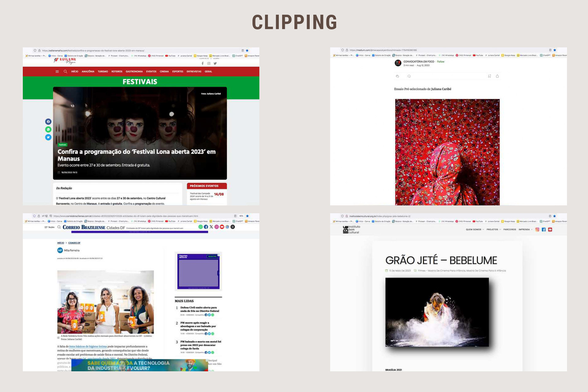Expand the IMPRENSA dropdown menu
Screen dimensions: 588x392
click(525, 229)
